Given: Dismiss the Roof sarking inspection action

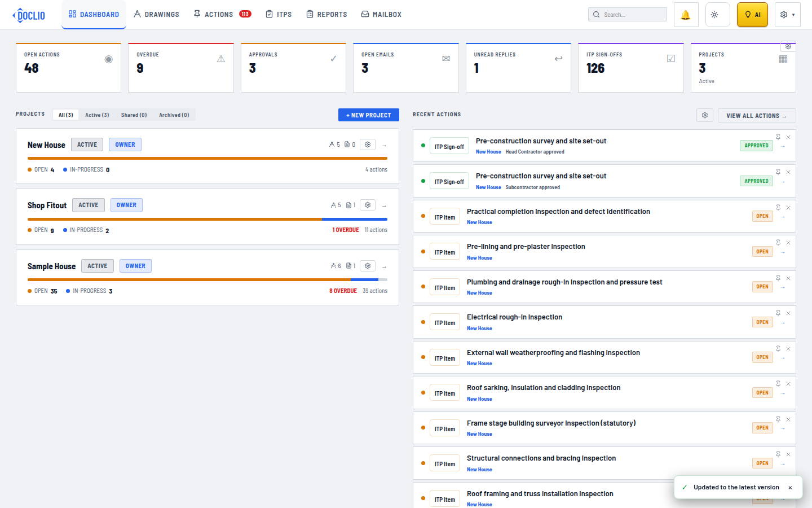Looking at the screenshot, I should [788, 384].
